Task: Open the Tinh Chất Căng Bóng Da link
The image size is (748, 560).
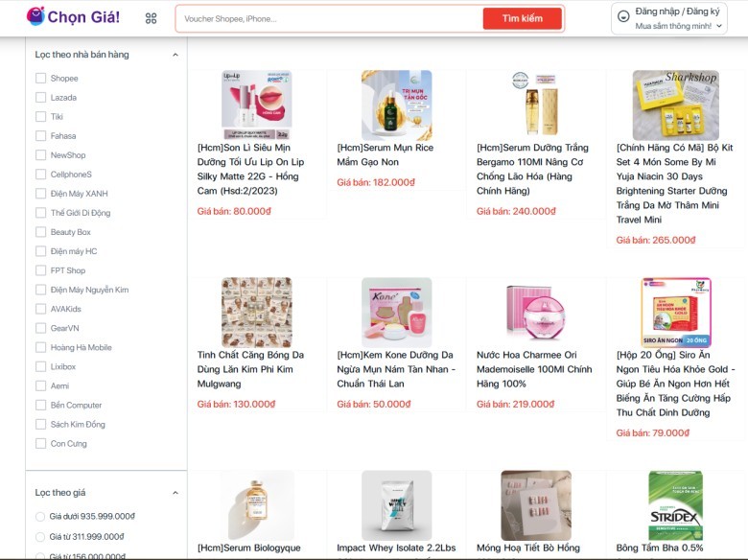Action: pyautogui.click(x=251, y=369)
